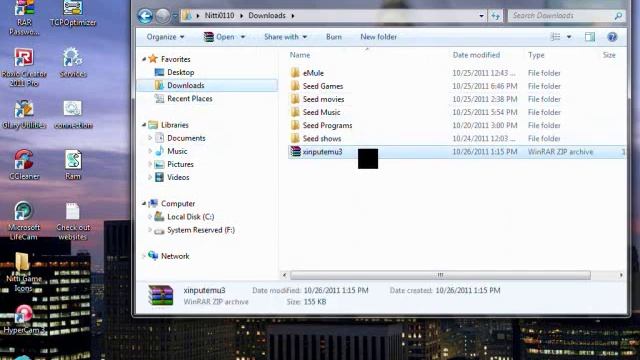Select the Seed Programs folder row
This screenshot has width=640, height=360.
click(x=456, y=125)
